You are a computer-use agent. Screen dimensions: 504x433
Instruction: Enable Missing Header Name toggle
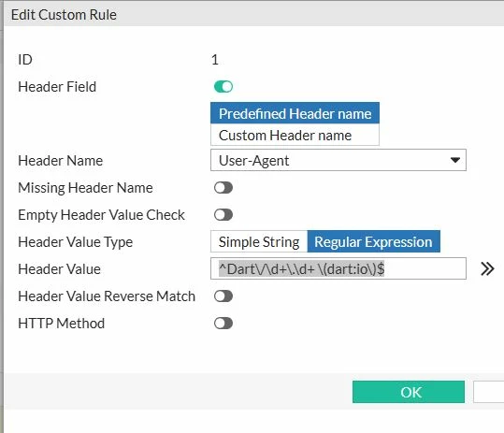coord(223,188)
